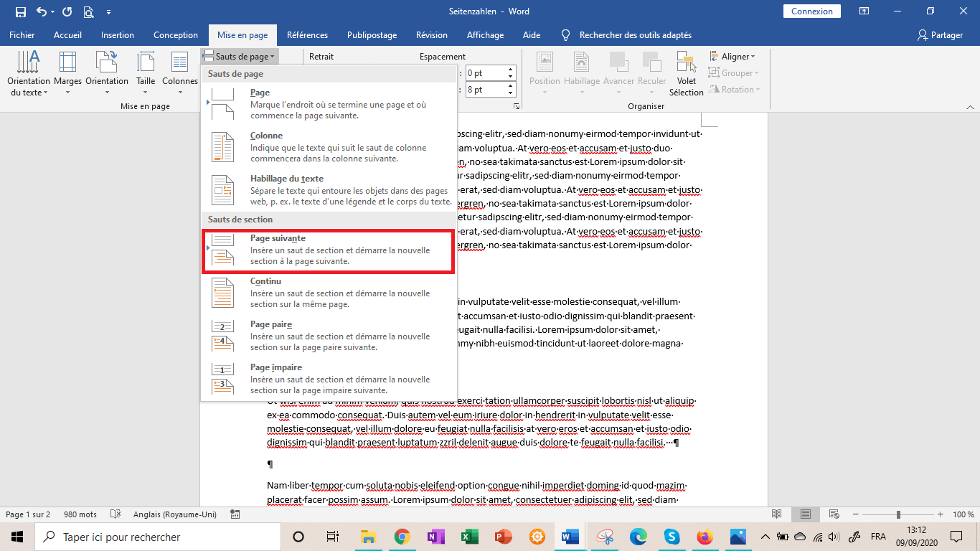The width and height of the screenshot is (980, 551).
Task: Open the Marges margins button
Action: [x=68, y=74]
